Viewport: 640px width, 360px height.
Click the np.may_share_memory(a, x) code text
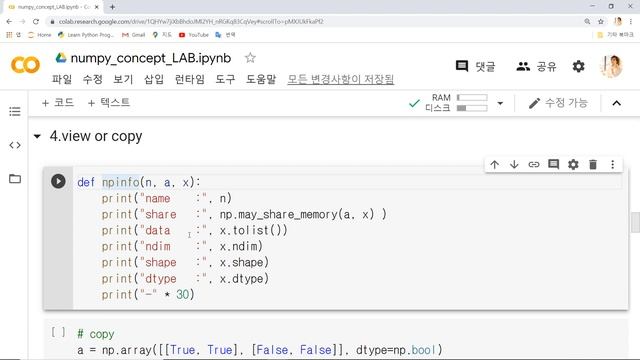[x=297, y=214]
